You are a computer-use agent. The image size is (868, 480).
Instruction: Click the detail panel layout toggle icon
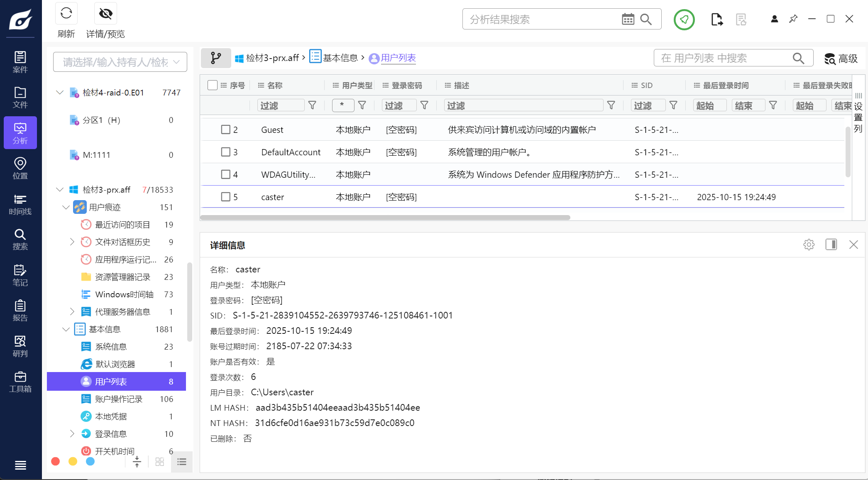pyautogui.click(x=831, y=245)
